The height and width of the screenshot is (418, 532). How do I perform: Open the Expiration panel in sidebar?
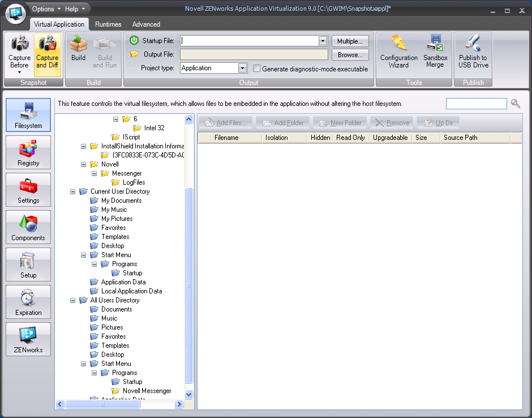(x=28, y=302)
